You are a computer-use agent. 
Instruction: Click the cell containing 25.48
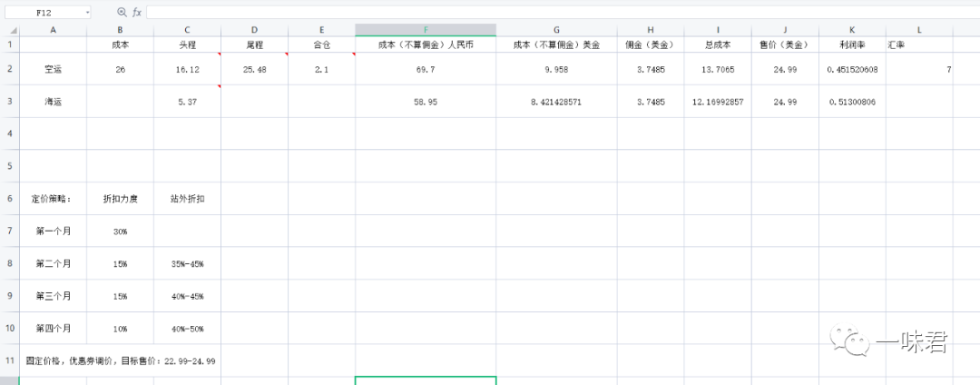click(254, 69)
